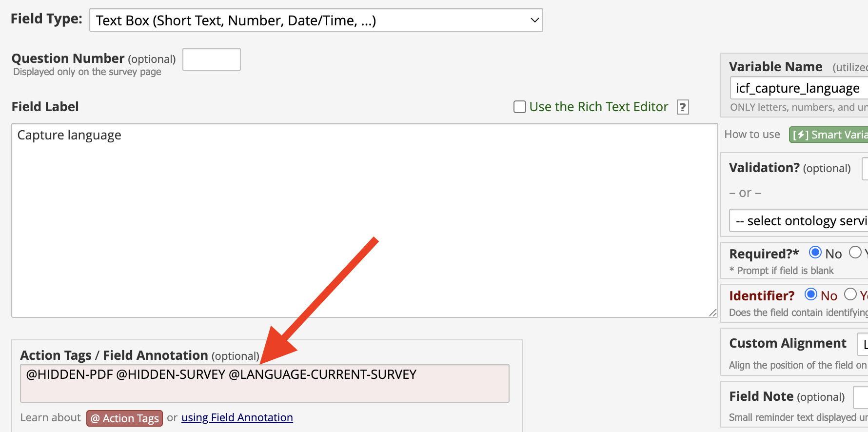Click the Field Label resize handle corner
This screenshot has height=432, width=868.
pyautogui.click(x=713, y=313)
